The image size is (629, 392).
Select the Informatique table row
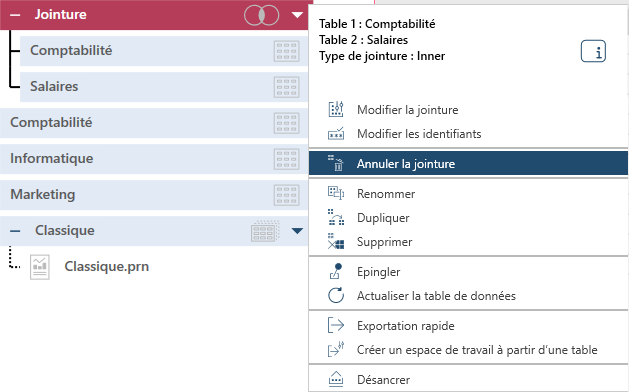coord(154,159)
